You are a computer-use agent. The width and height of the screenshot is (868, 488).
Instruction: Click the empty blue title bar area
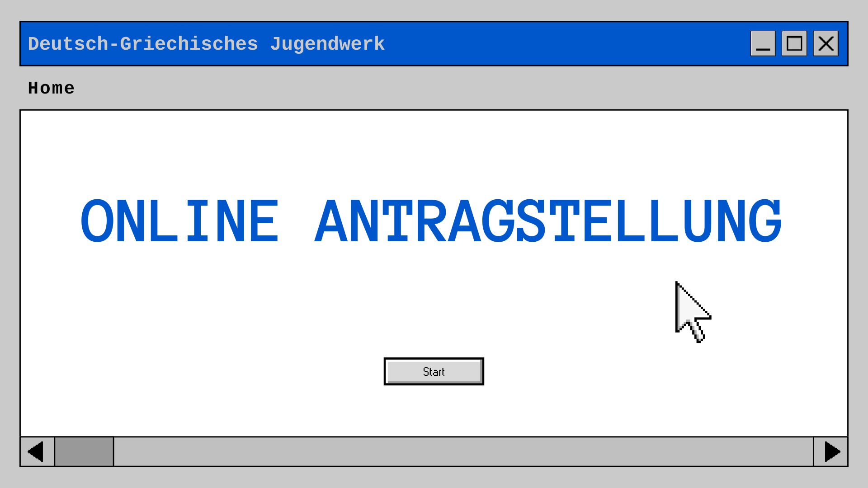pyautogui.click(x=565, y=44)
